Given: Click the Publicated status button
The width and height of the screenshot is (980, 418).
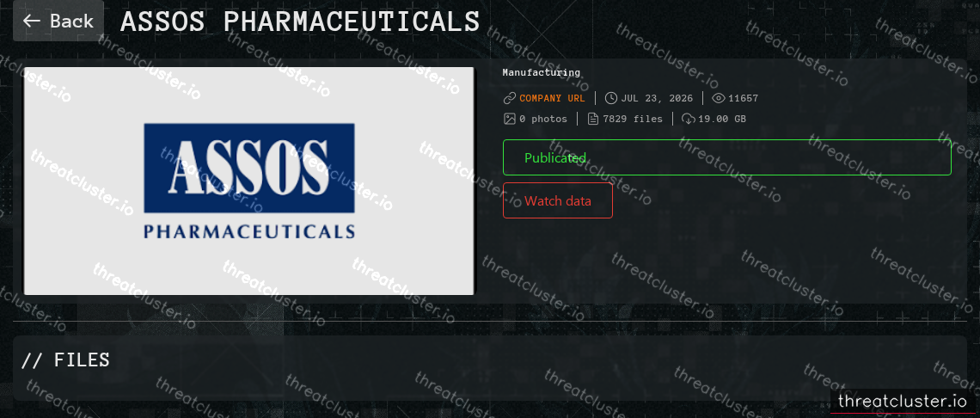Looking at the screenshot, I should [x=727, y=157].
